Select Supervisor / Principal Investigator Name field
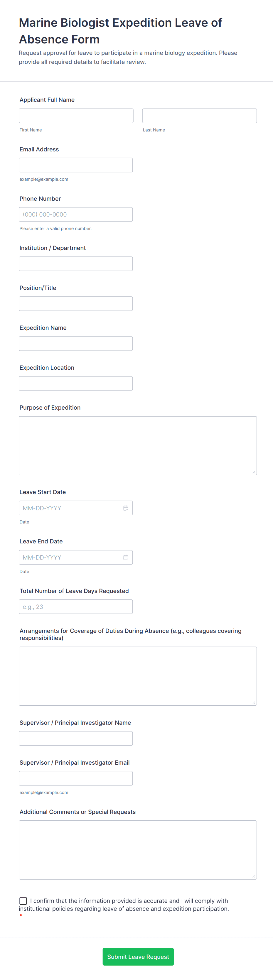 [x=76, y=739]
